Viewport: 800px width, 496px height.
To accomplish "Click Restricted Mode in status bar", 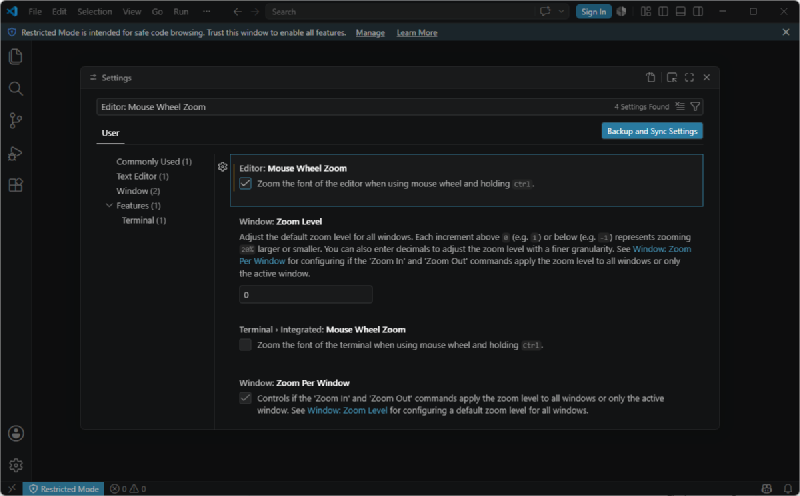I will (x=64, y=488).
